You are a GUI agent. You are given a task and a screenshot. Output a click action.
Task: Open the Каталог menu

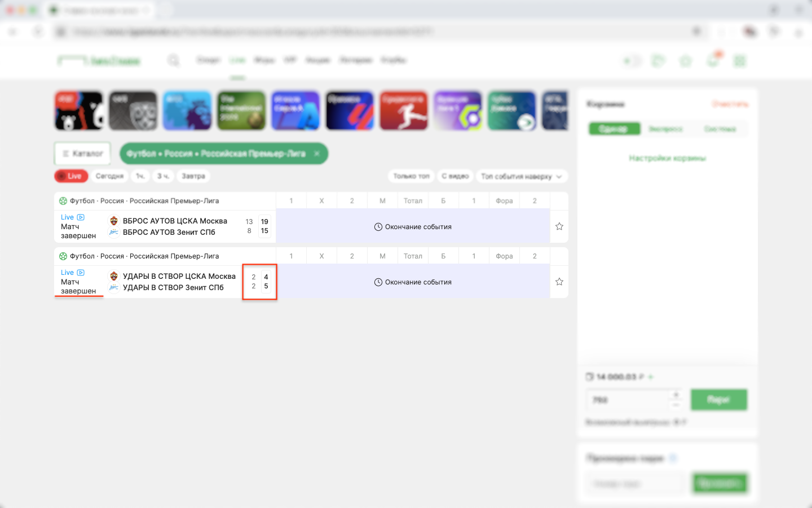click(x=82, y=154)
